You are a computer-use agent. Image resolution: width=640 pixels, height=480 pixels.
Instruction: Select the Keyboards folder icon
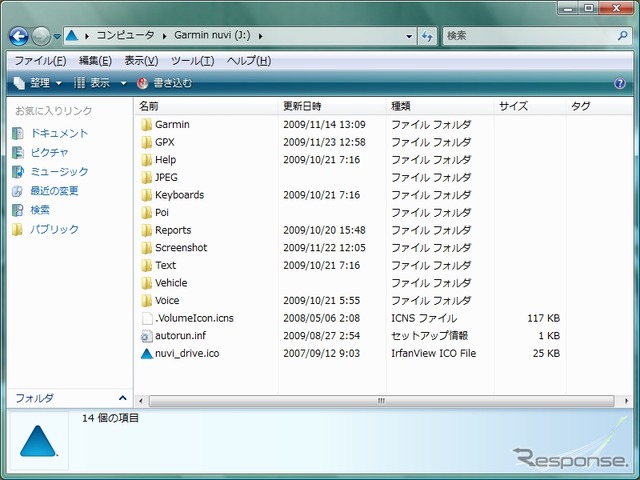click(146, 195)
